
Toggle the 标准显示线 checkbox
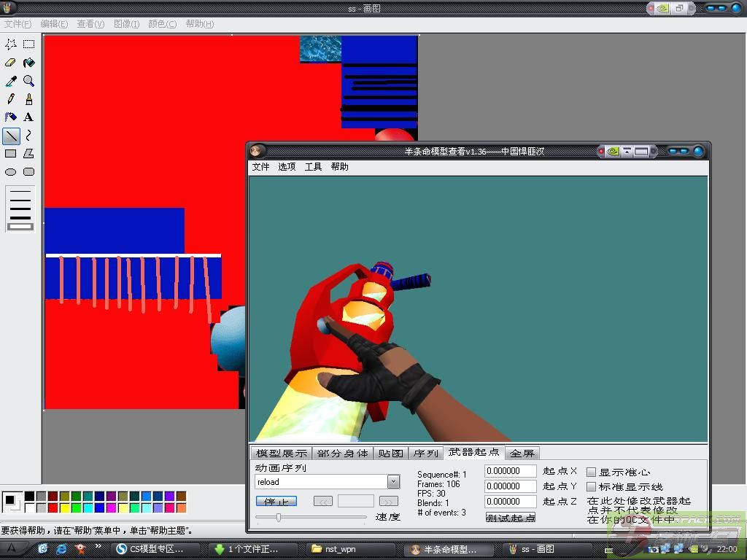592,486
